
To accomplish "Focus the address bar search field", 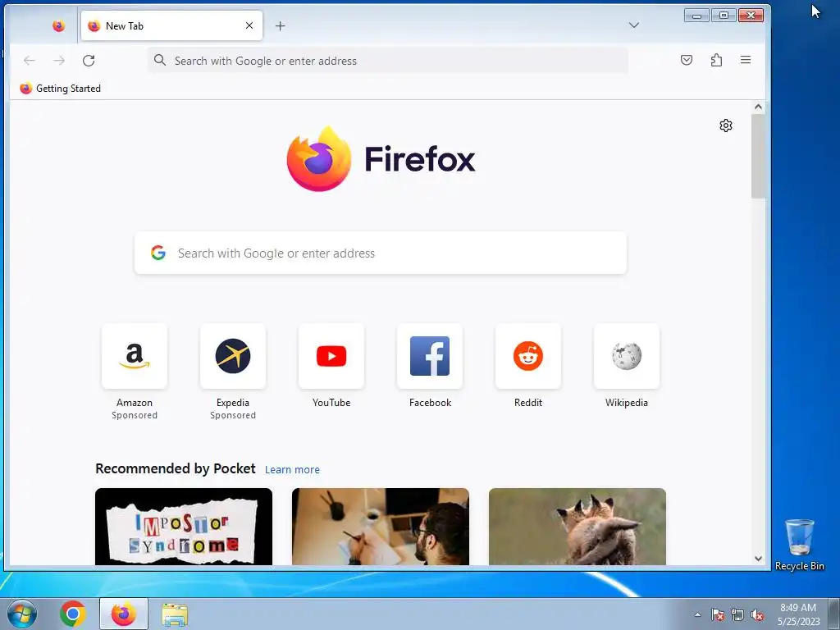I will [x=388, y=61].
